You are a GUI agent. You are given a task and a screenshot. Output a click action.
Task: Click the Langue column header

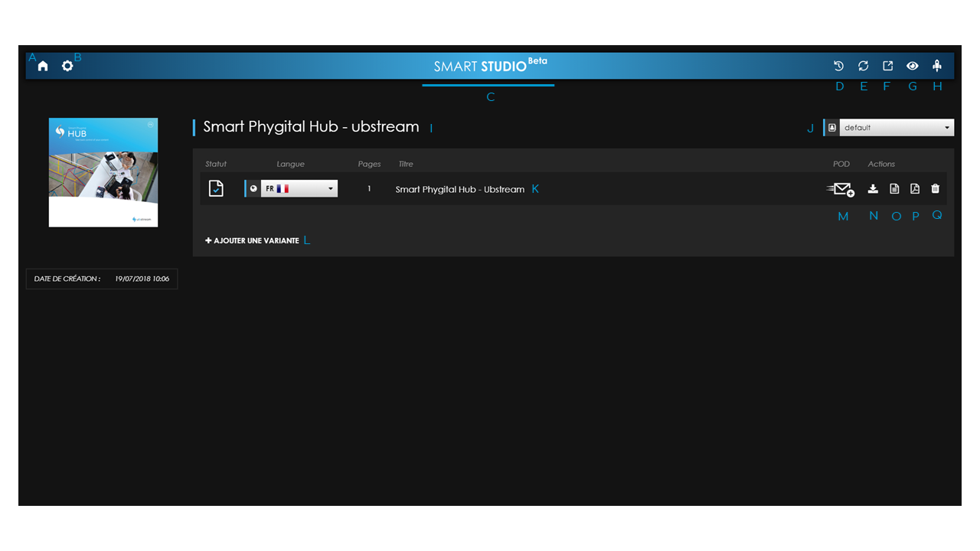point(291,164)
